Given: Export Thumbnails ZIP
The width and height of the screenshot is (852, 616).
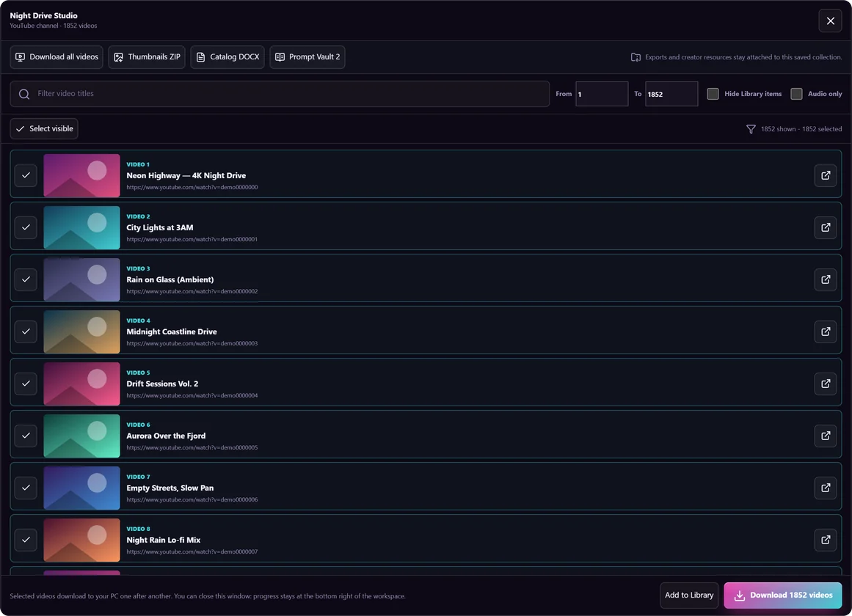Looking at the screenshot, I should coord(147,57).
